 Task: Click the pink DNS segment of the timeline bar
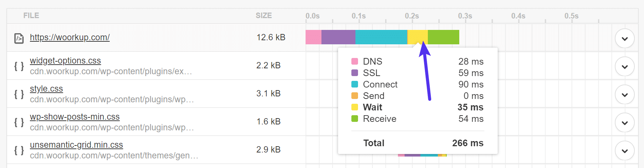(313, 37)
